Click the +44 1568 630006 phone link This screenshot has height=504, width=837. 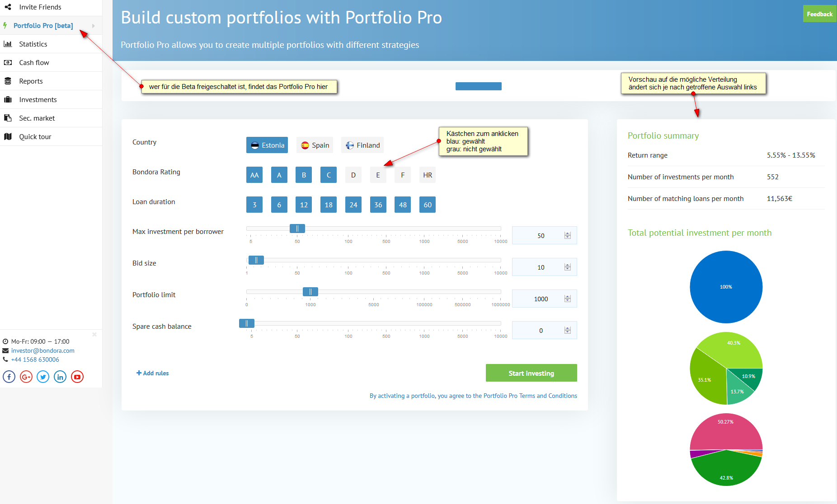coord(35,359)
